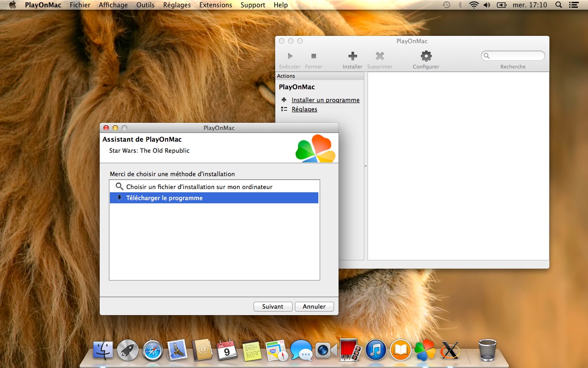Open the PlayOnMac application menu
This screenshot has height=368, width=588.
pyautogui.click(x=43, y=5)
